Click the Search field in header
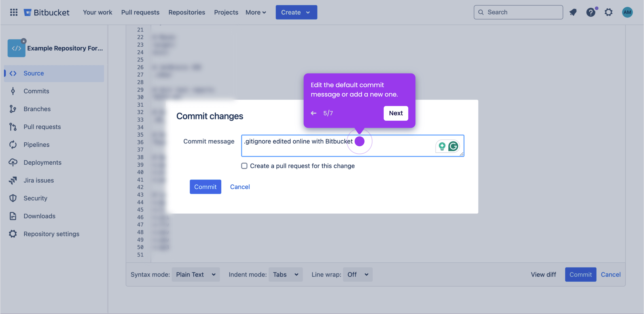The width and height of the screenshot is (644, 314). [x=518, y=12]
